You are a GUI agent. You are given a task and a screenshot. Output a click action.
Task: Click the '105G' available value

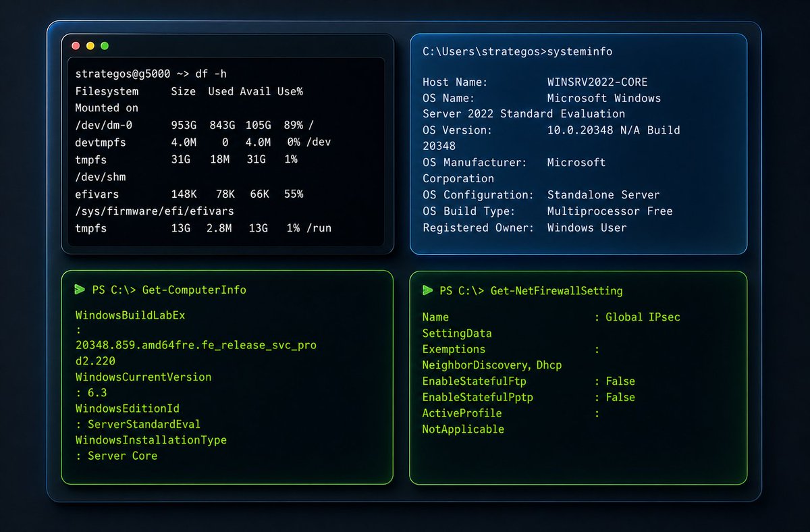click(257, 126)
